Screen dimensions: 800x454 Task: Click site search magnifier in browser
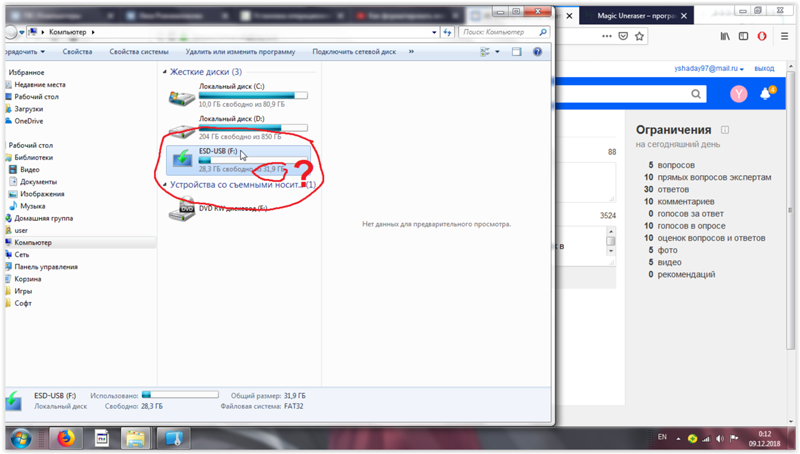point(696,94)
